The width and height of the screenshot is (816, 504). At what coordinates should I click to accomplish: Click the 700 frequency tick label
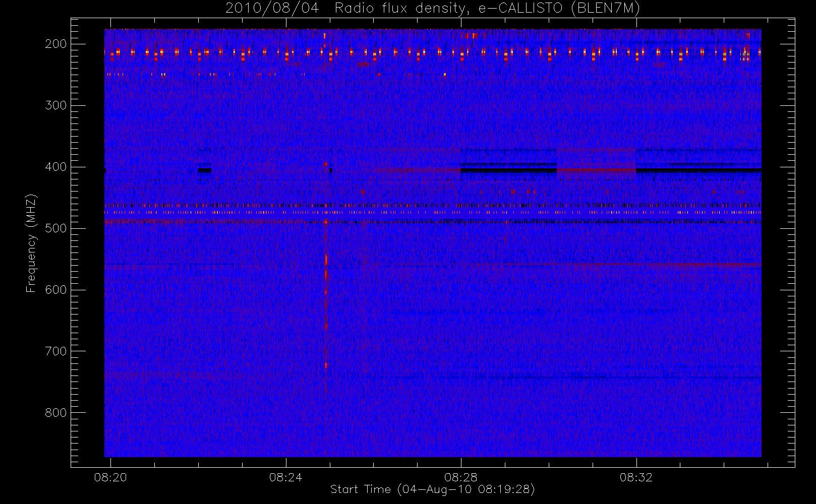click(56, 351)
